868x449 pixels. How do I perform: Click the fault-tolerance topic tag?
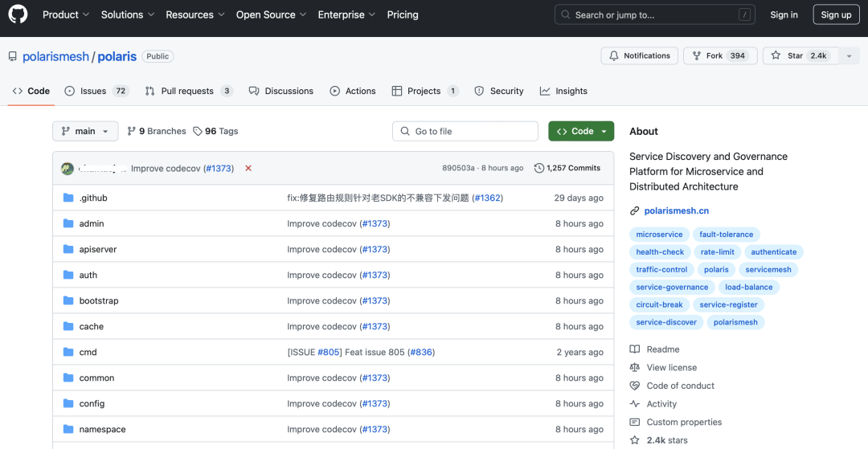pos(727,235)
